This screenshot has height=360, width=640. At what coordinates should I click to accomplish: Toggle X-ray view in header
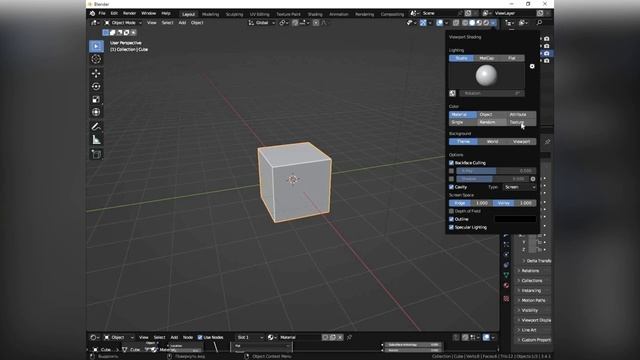click(x=456, y=23)
